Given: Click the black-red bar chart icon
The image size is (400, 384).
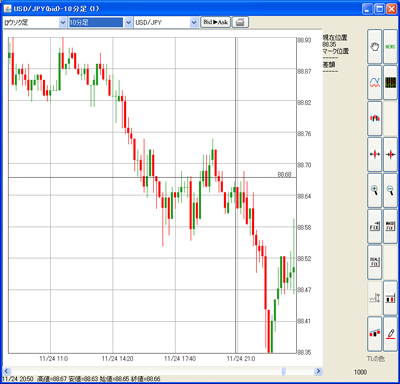Looking at the screenshot, I should [x=390, y=298].
